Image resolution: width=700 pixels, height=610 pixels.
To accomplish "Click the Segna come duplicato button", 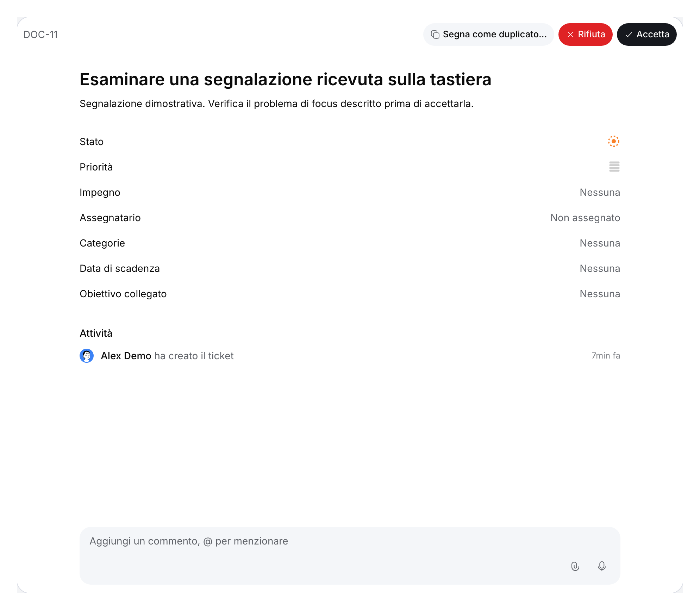I will pos(488,35).
